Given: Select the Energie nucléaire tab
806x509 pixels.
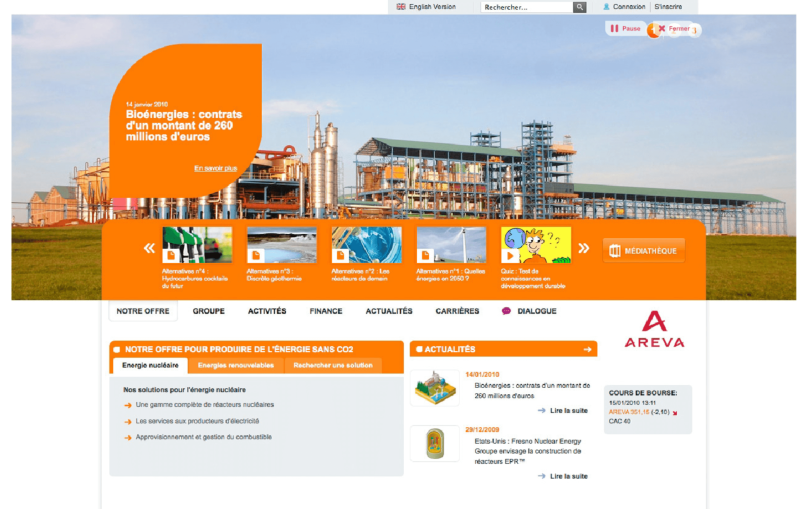Looking at the screenshot, I should pos(150,366).
